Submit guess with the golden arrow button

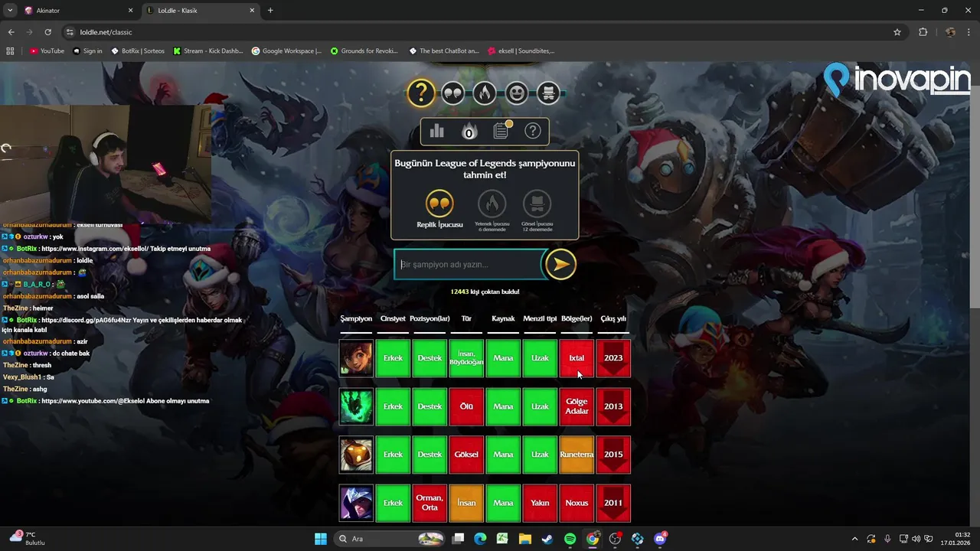[x=560, y=265]
